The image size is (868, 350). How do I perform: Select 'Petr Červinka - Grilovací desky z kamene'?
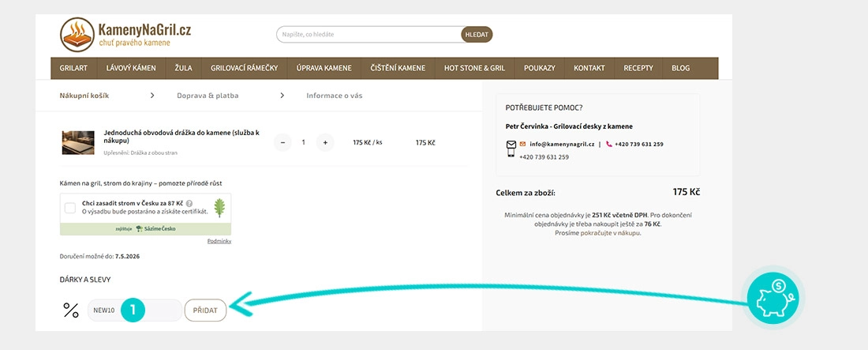569,126
